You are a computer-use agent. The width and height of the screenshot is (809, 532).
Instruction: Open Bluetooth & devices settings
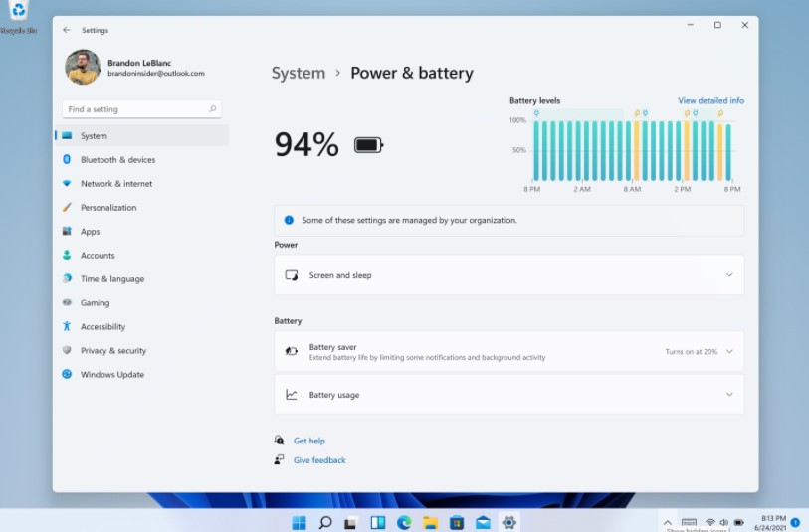142,160
